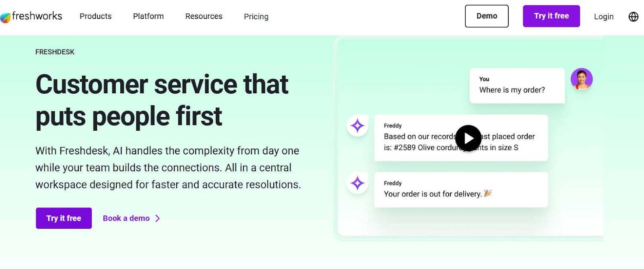Open the Platform menu
644x269 pixels.
click(149, 16)
